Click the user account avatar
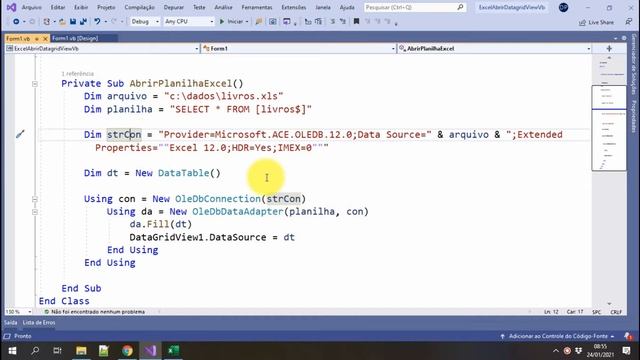 563,7
